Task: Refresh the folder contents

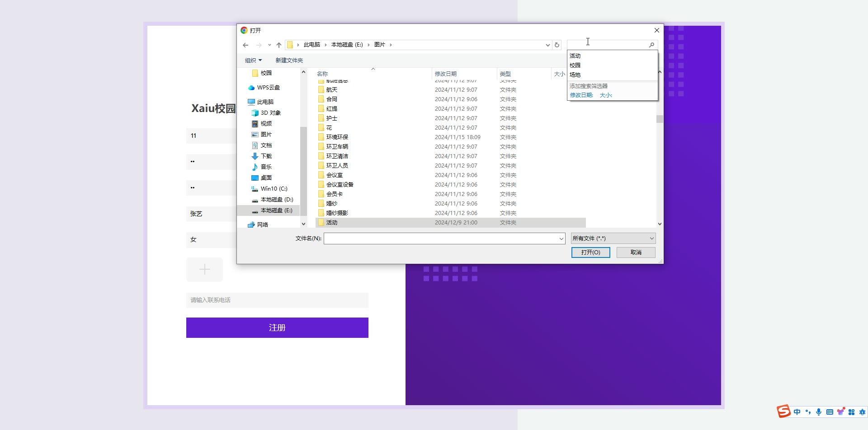Action: [x=557, y=45]
